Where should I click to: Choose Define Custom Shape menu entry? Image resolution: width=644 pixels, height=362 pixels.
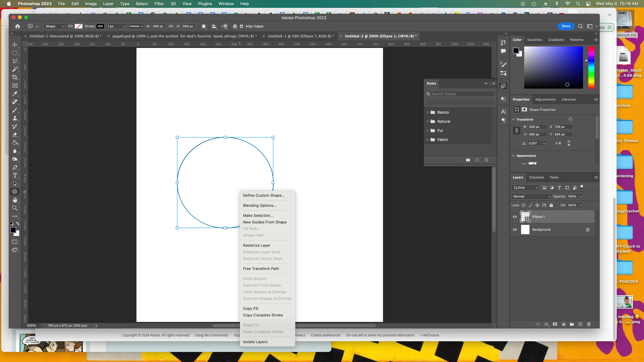point(264,195)
